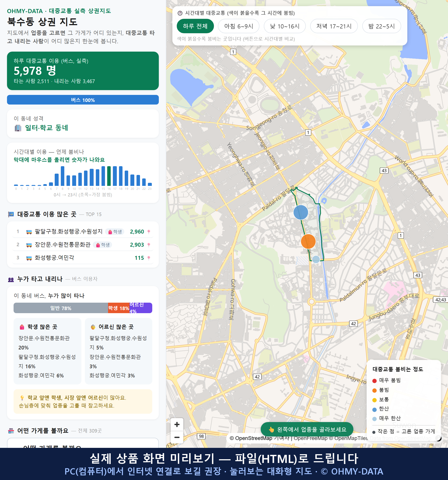Click the lightbulb icon in the yellow tip box
Viewport: 448px width, 480px height.
point(22,398)
